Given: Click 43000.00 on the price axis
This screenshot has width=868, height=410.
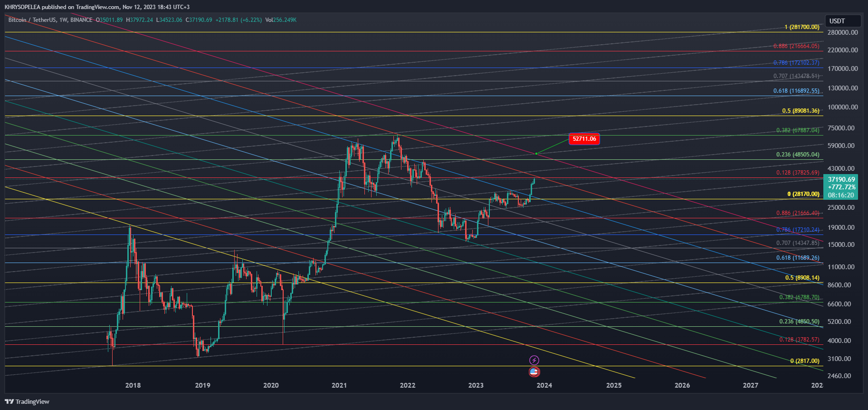Looking at the screenshot, I should click(841, 168).
